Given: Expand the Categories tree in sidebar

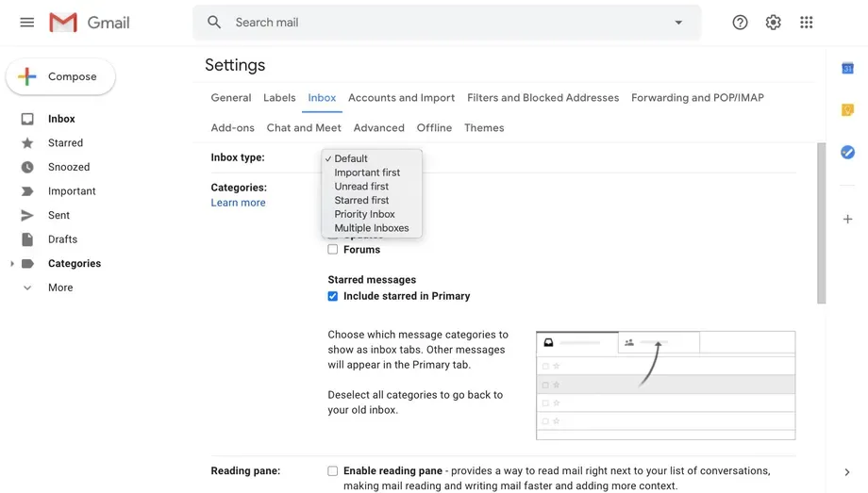Looking at the screenshot, I should pyautogui.click(x=12, y=263).
